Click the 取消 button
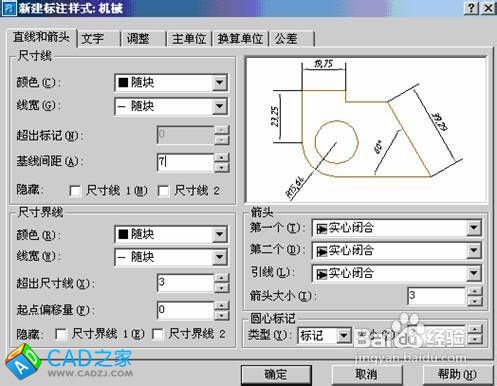 pyautogui.click(x=367, y=375)
